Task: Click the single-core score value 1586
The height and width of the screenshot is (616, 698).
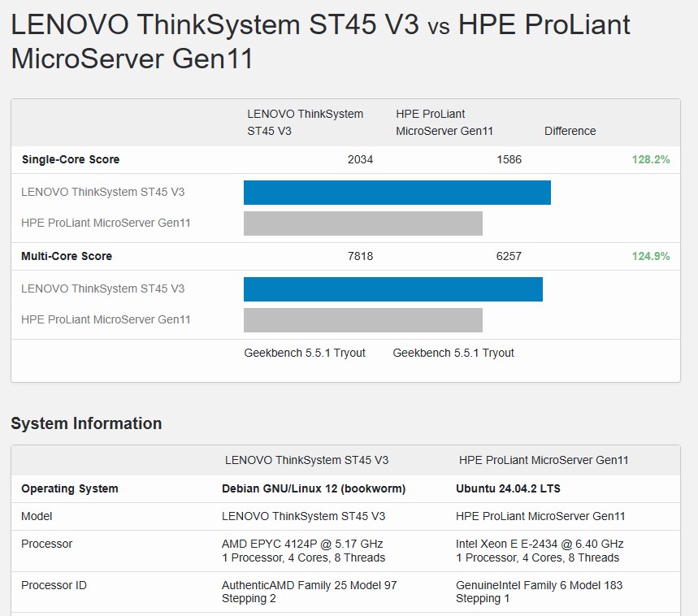Action: (509, 159)
